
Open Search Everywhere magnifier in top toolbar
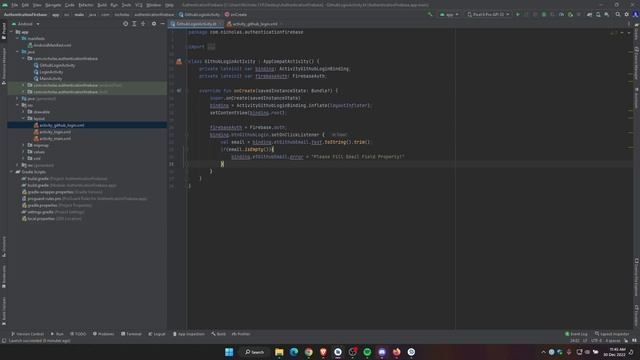618,14
